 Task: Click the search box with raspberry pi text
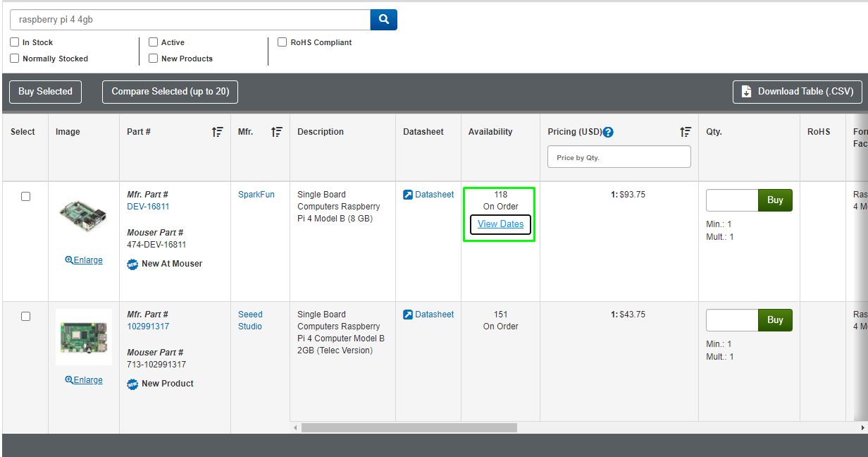pos(190,20)
